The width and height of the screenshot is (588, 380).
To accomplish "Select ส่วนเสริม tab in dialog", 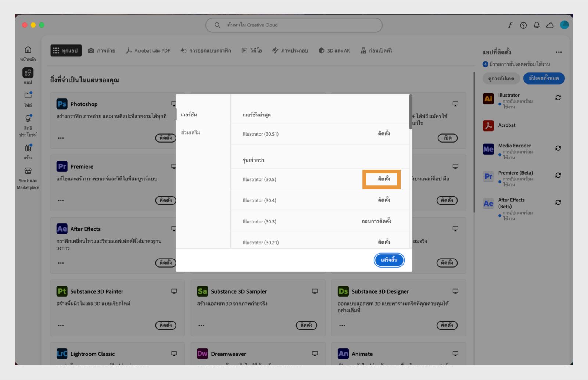I will pos(190,132).
